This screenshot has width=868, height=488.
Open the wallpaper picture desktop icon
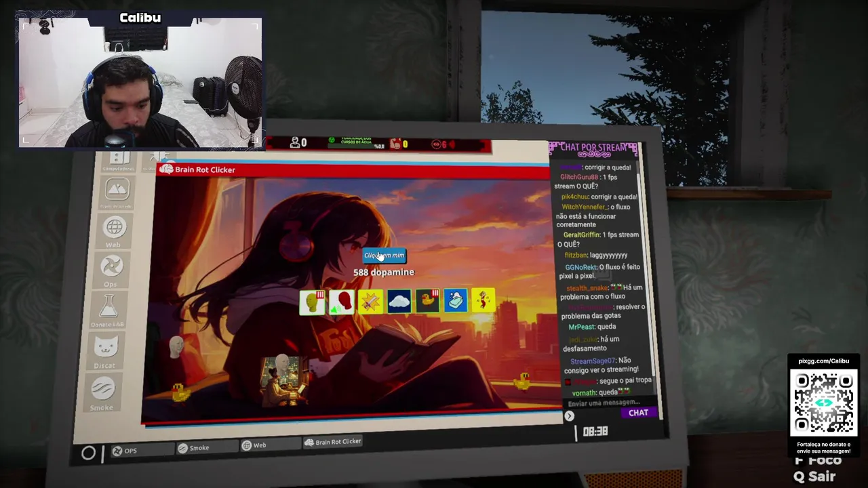(x=117, y=193)
